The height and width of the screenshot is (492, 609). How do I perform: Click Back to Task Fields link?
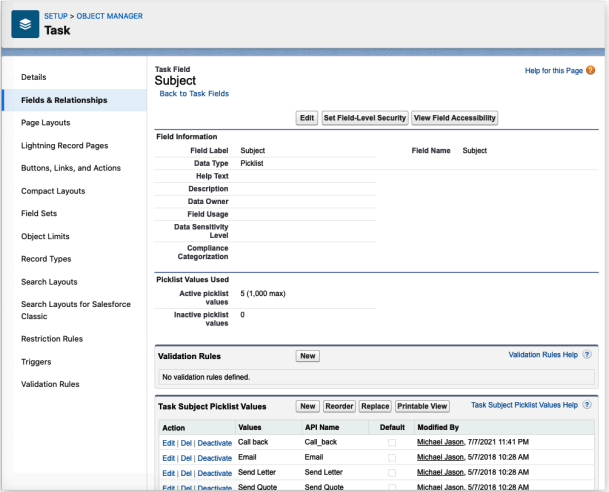[x=194, y=94]
